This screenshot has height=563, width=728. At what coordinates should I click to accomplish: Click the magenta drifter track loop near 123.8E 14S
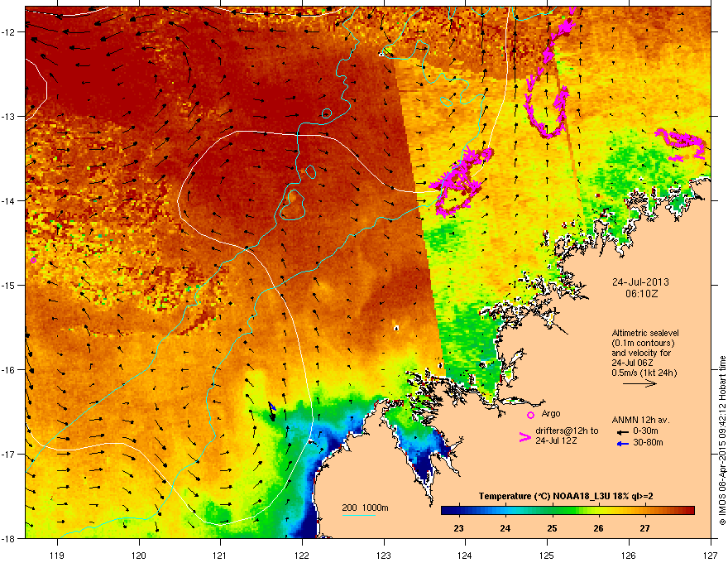461,181
